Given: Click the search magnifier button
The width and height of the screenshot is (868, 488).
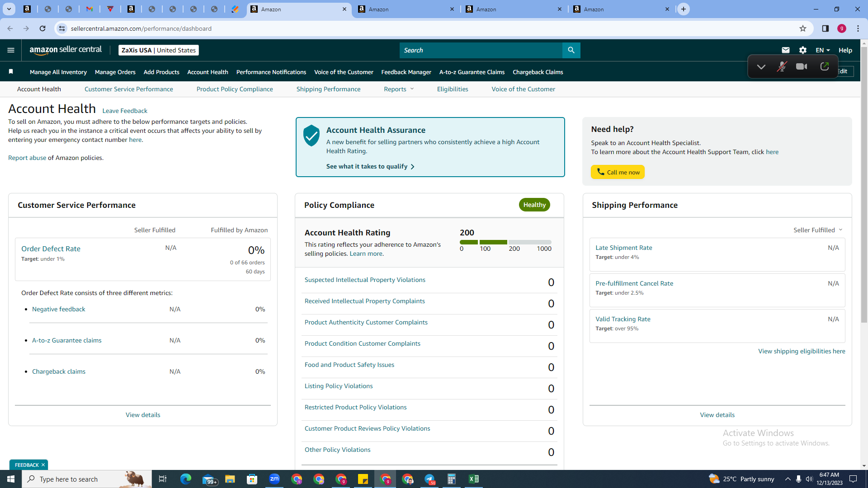Looking at the screenshot, I should (571, 50).
